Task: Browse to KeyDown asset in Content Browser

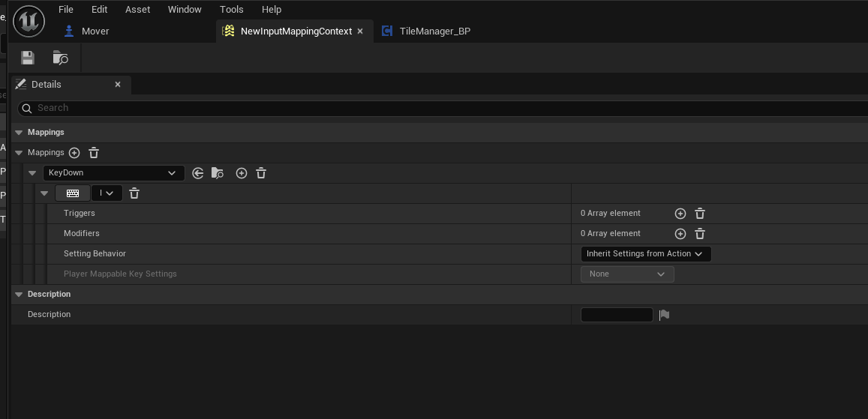Action: click(218, 173)
